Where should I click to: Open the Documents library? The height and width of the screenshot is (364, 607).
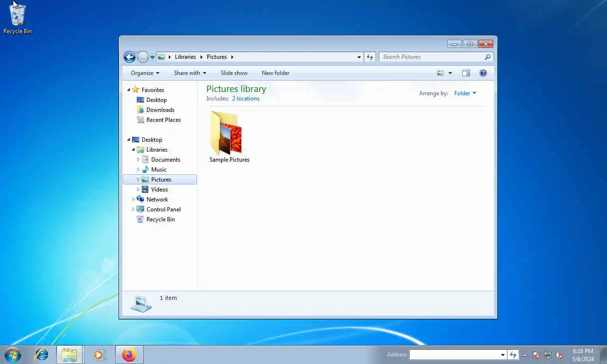pyautogui.click(x=166, y=160)
